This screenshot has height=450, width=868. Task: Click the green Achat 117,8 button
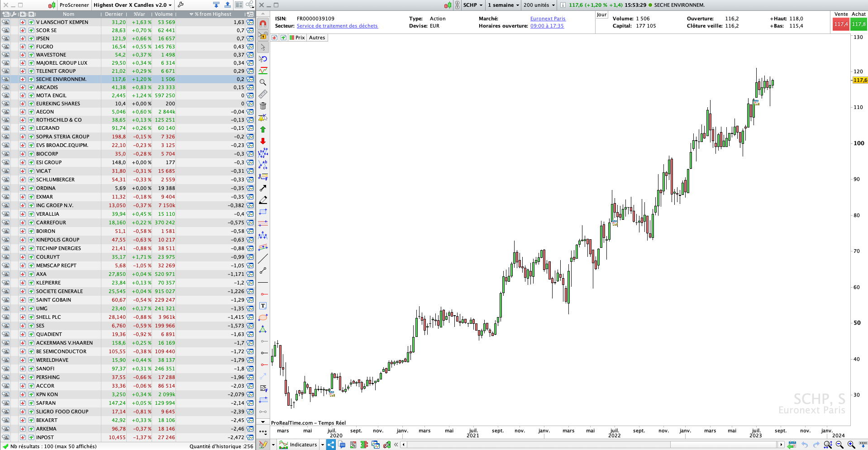click(x=858, y=24)
